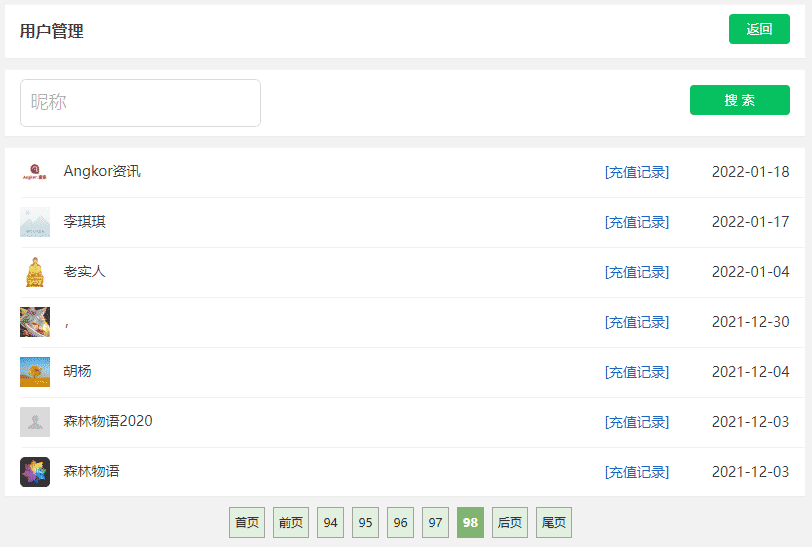Go to 前页 previous page
This screenshot has width=812, height=547.
point(291,522)
